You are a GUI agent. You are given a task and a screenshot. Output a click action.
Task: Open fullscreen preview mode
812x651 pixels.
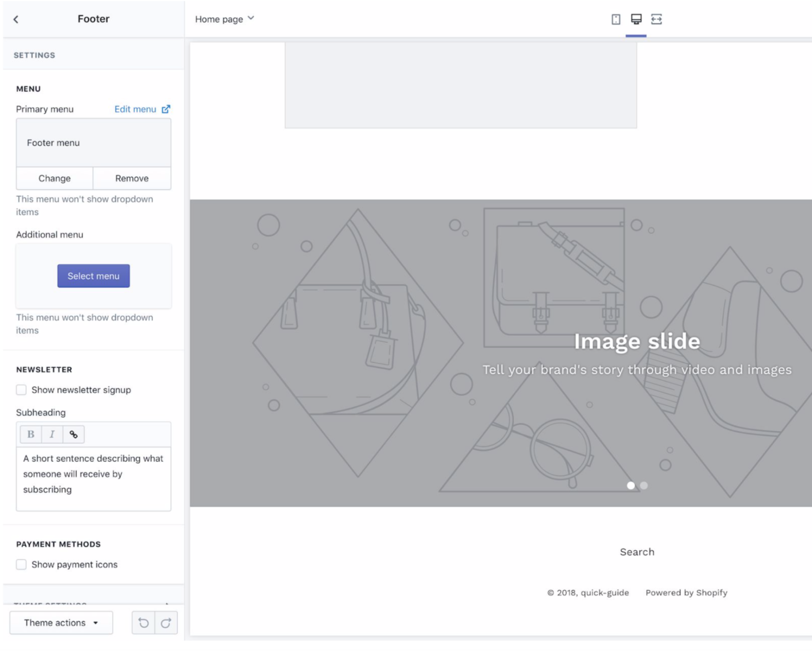tap(657, 19)
